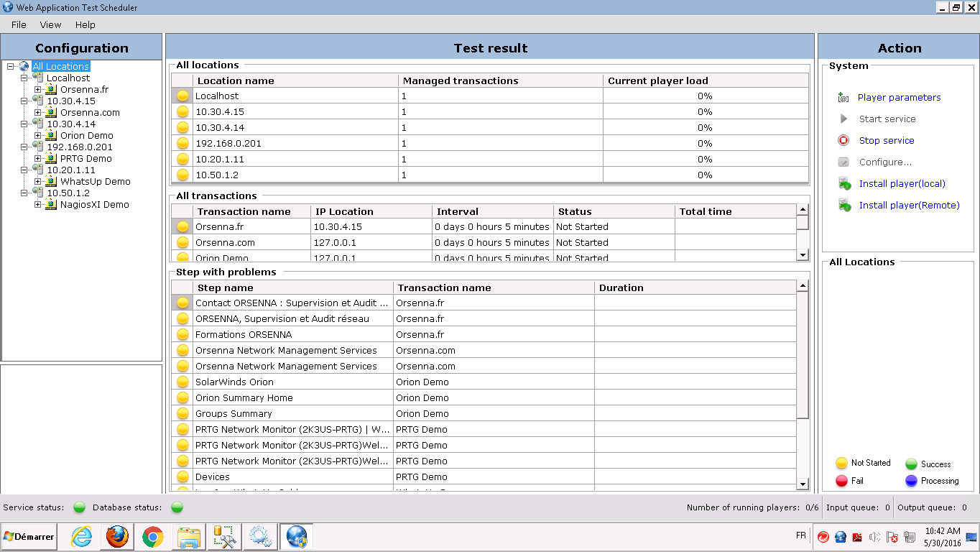Click the Test Scheduler globe taskbar icon
The width and height of the screenshot is (980, 552).
(x=296, y=536)
